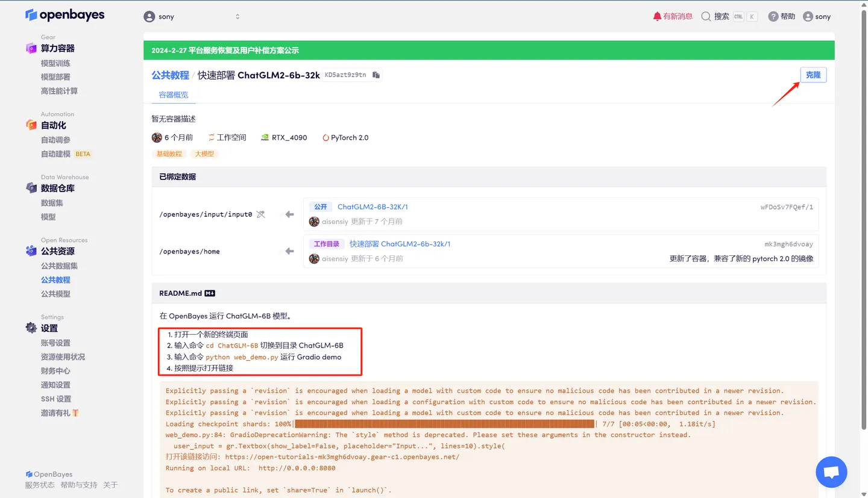Click 公共教程 breadcrumb link
The width and height of the screenshot is (868, 498).
click(170, 75)
